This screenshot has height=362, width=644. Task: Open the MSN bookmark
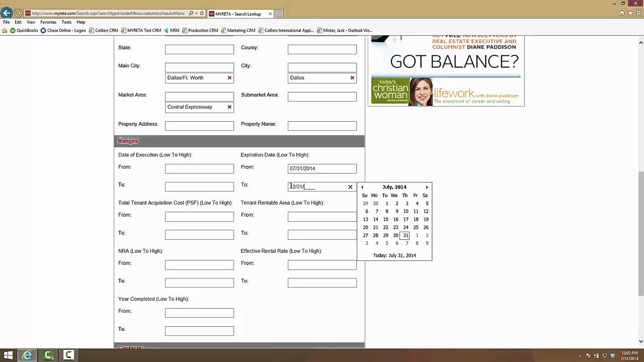172,30
